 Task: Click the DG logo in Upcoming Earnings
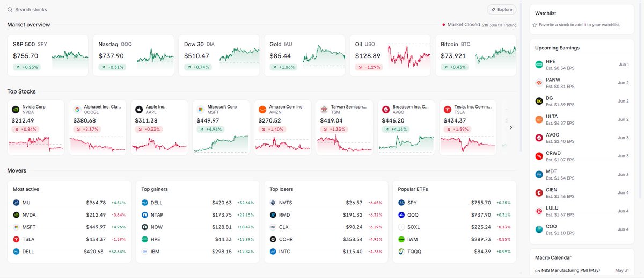pyautogui.click(x=539, y=101)
